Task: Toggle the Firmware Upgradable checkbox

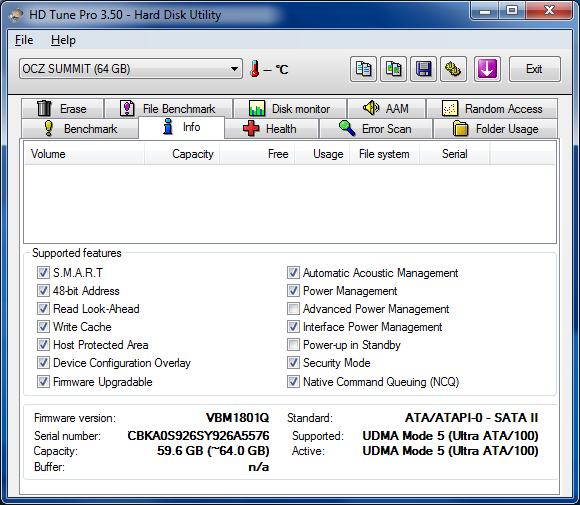Action: coord(43,381)
